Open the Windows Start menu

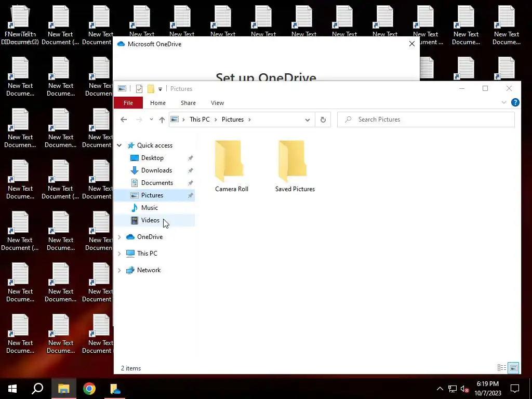(x=12, y=389)
